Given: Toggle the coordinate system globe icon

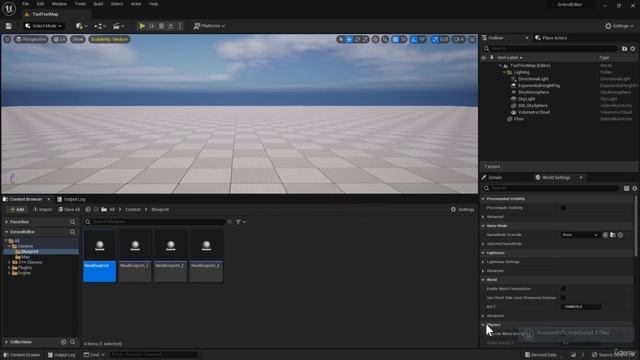Looking at the screenshot, I should [375, 39].
